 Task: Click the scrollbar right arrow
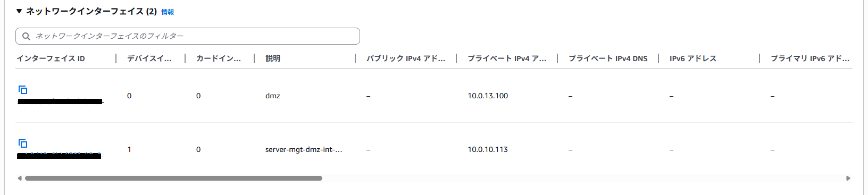[x=848, y=179]
